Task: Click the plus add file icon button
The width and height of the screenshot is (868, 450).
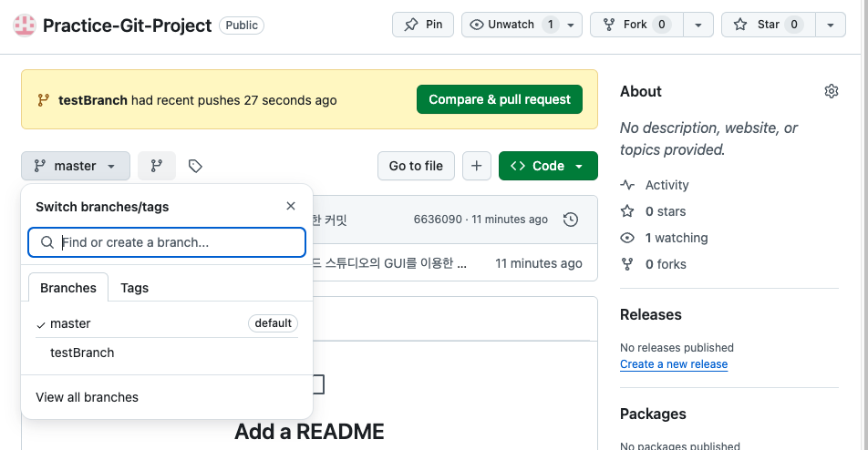Action: [477, 166]
